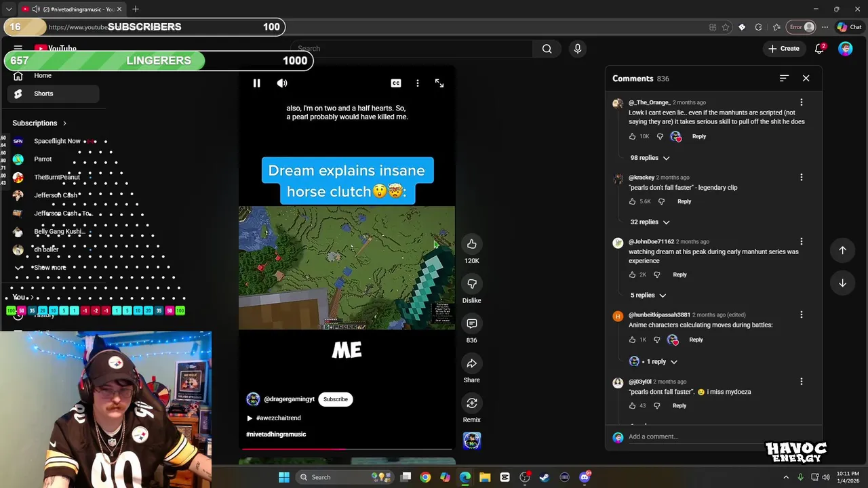
Task: Reply to the @JohnDoe71162 comment
Action: coord(679,274)
